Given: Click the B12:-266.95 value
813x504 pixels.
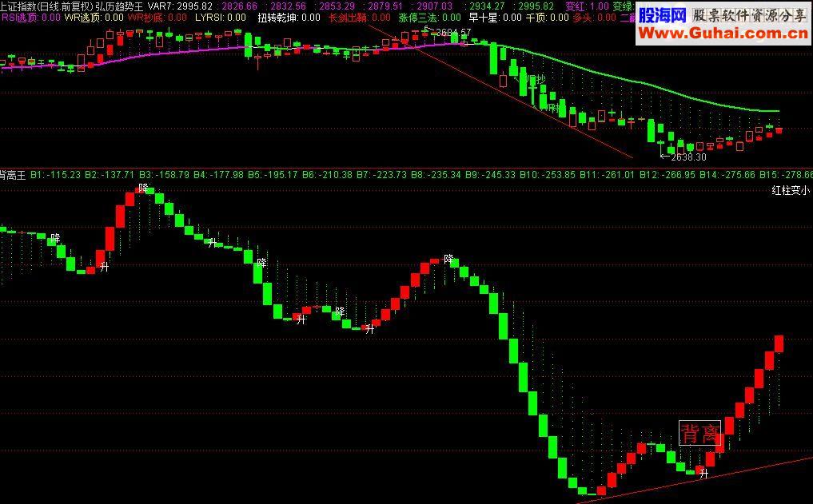Looking at the screenshot, I should click(x=668, y=175).
